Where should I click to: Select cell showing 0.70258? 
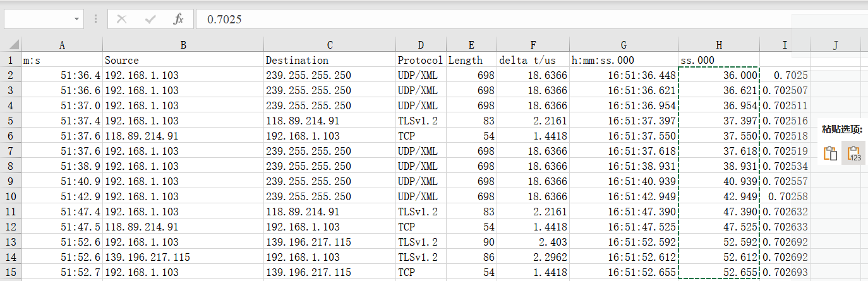785,196
